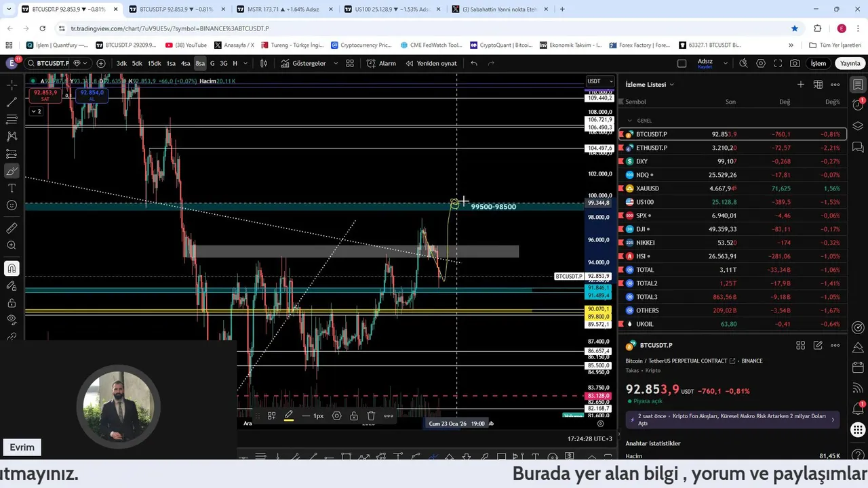Click the red SAT sell button

(45, 96)
